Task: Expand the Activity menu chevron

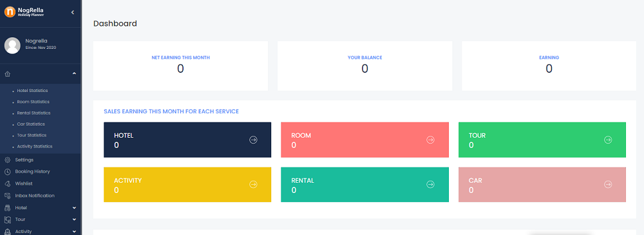Action: tap(74, 232)
